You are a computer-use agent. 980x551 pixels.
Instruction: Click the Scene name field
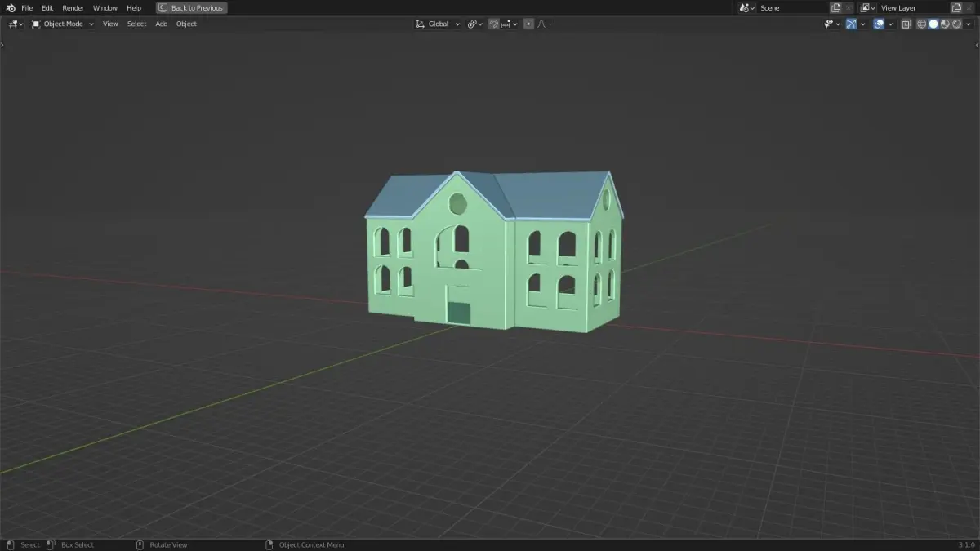[792, 8]
